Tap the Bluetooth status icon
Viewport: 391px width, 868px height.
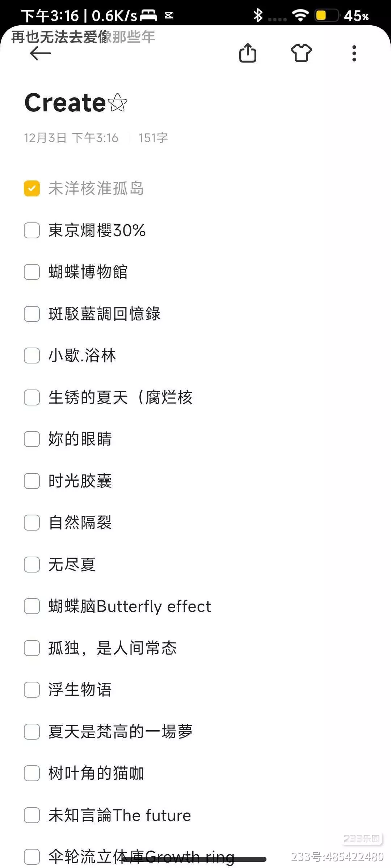click(258, 15)
